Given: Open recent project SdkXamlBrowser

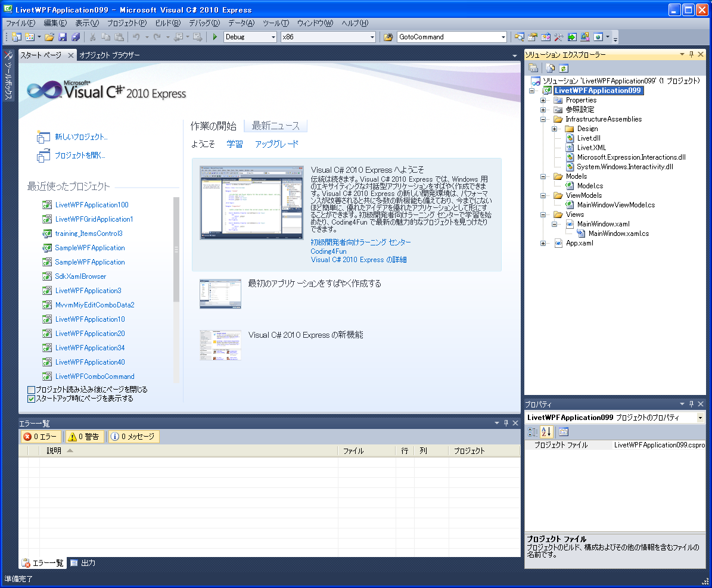Looking at the screenshot, I should pos(80,276).
